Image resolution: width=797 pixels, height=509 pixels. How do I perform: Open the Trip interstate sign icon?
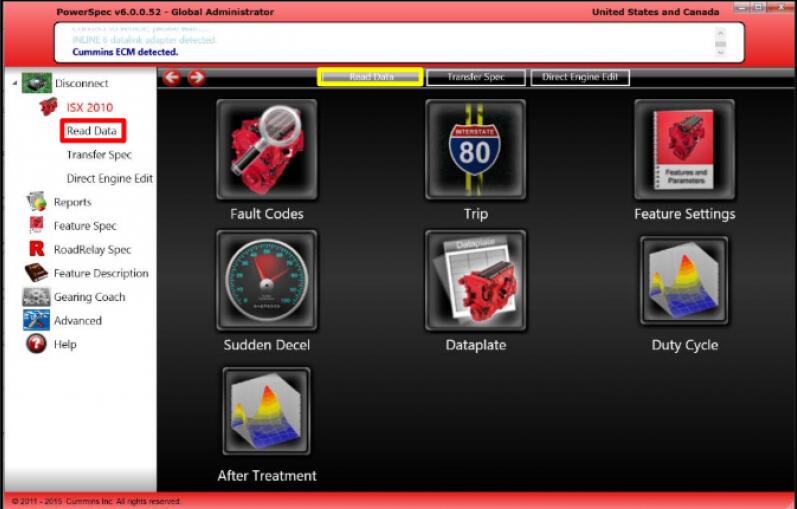475,149
